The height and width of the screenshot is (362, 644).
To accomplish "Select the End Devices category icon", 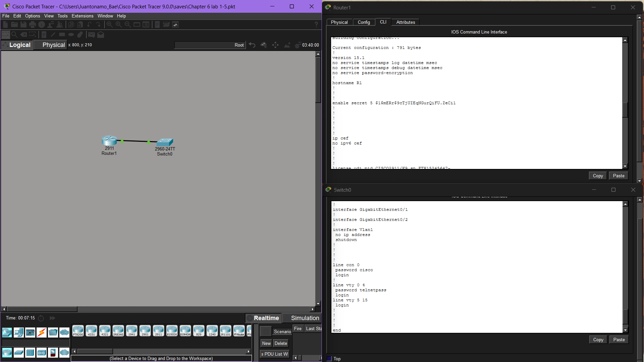I will click(x=19, y=333).
